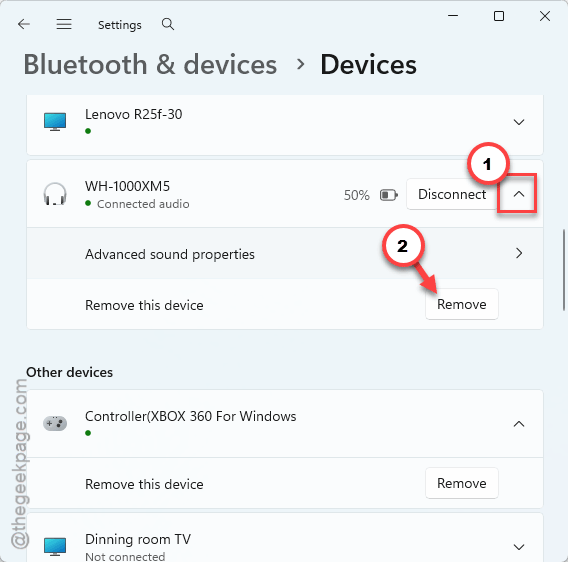Click the Lenovo R25f-30 monitor icon
The image size is (568, 562).
55,122
